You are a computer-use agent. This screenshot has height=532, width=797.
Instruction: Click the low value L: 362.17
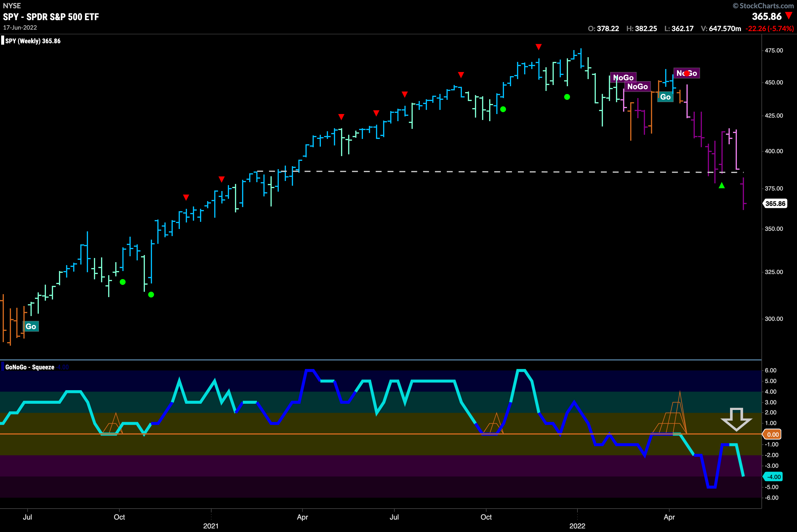[679, 28]
